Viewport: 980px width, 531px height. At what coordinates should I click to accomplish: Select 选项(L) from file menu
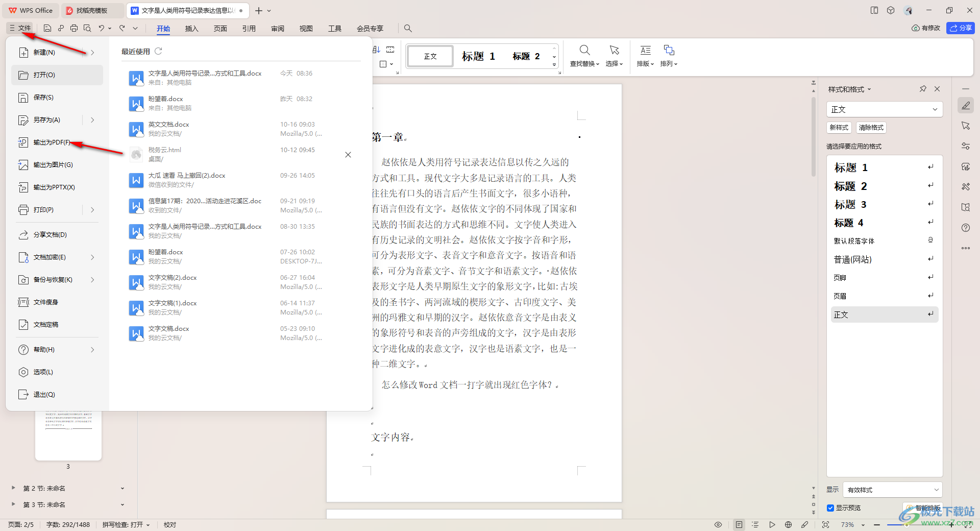click(x=57, y=372)
